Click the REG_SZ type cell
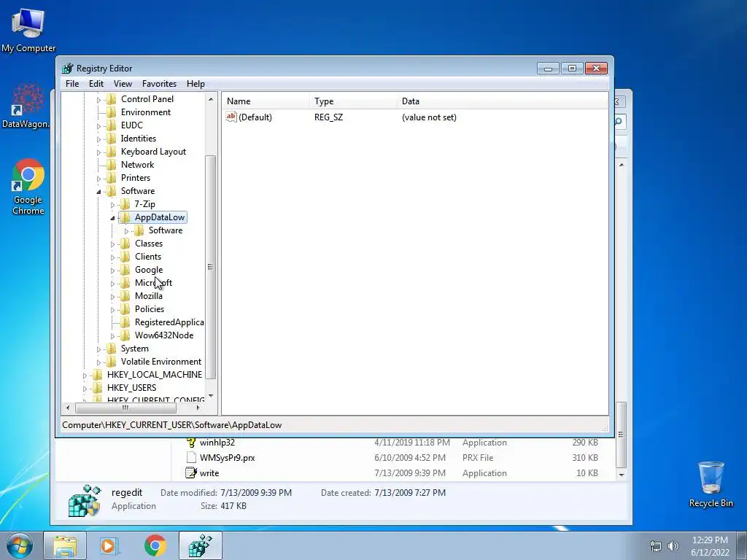Screen dimensions: 747x560 pos(328,117)
